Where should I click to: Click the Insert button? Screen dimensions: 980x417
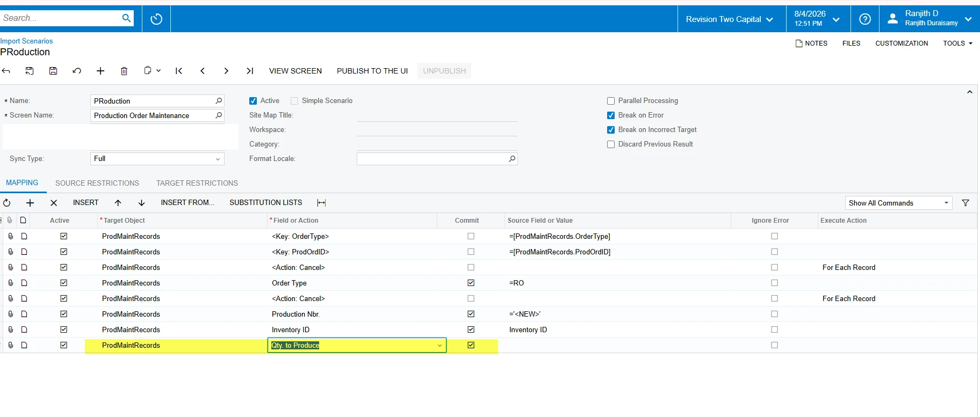coord(86,203)
